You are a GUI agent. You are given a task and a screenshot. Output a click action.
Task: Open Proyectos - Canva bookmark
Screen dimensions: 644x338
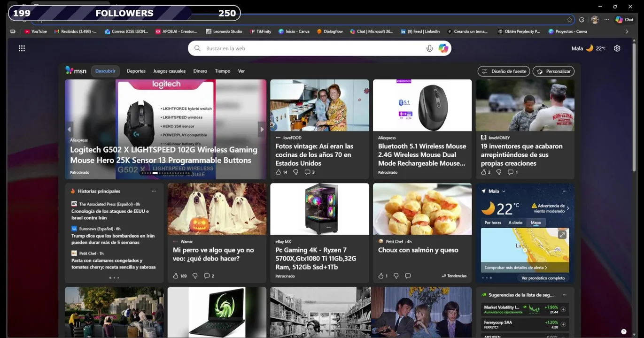click(x=568, y=31)
